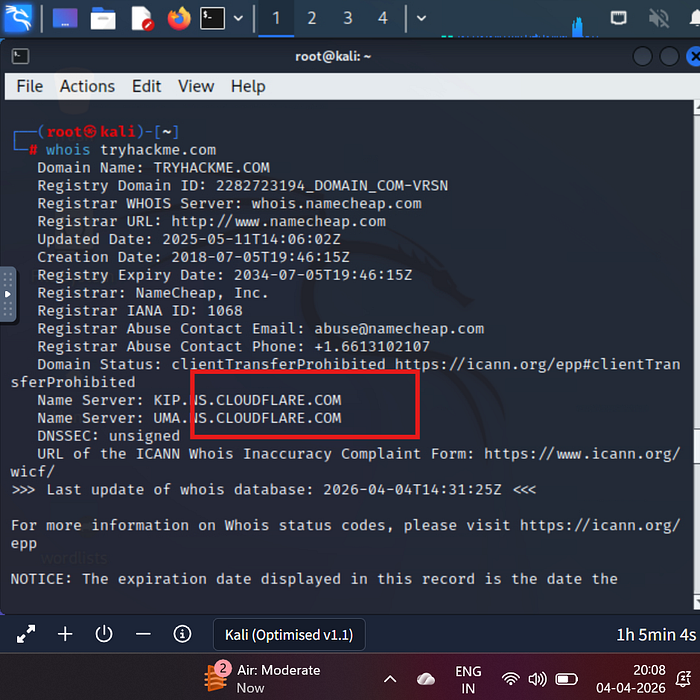700x700 pixels.
Task: Click the plus icon to add time
Action: [x=65, y=634]
